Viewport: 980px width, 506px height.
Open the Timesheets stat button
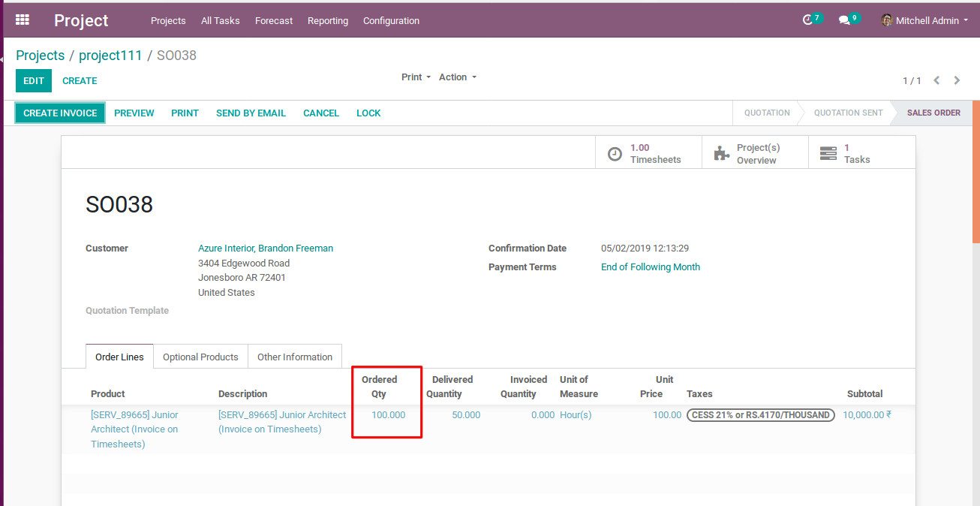coord(648,153)
